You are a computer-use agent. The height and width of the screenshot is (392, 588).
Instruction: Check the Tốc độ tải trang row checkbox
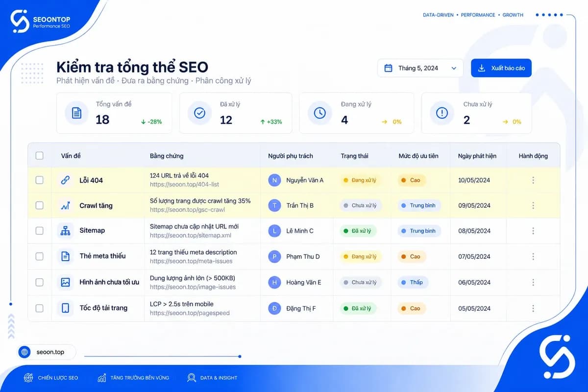point(39,308)
